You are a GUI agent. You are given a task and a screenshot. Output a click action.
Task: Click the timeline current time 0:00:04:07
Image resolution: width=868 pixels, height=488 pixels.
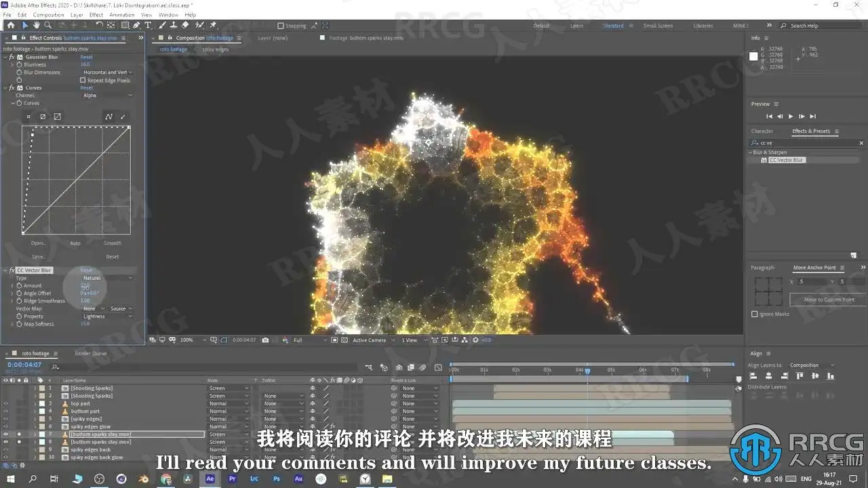(x=24, y=365)
